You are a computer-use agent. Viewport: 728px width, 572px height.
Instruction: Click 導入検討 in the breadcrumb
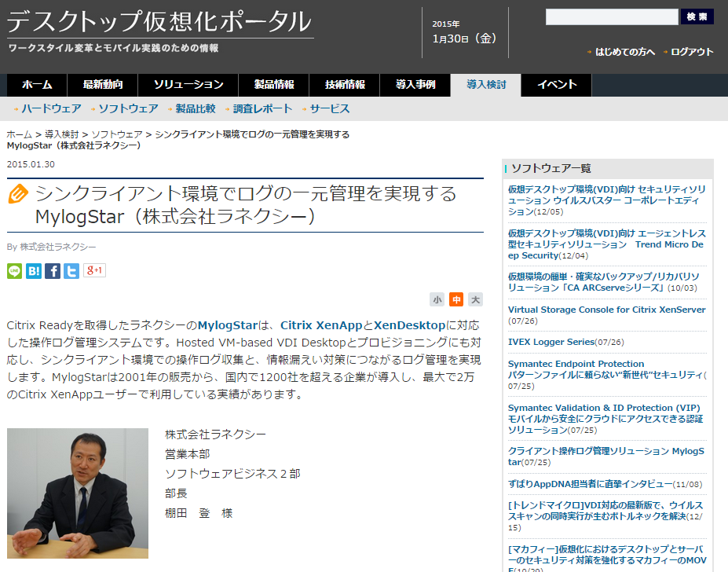click(62, 134)
